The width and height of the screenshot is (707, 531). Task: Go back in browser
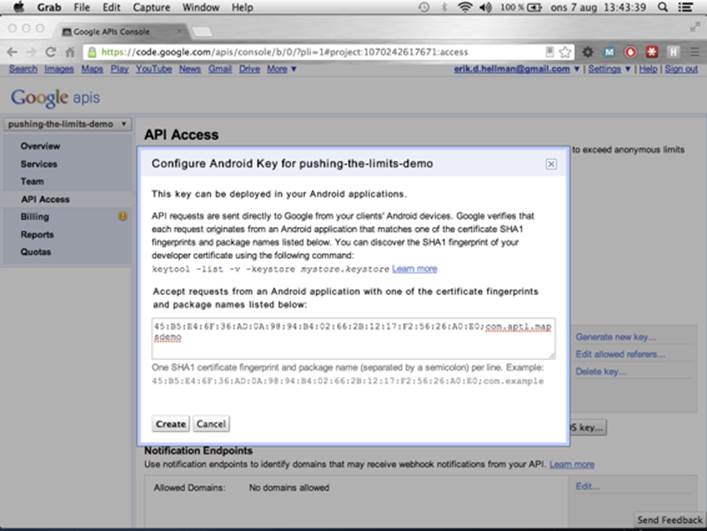tap(12, 52)
